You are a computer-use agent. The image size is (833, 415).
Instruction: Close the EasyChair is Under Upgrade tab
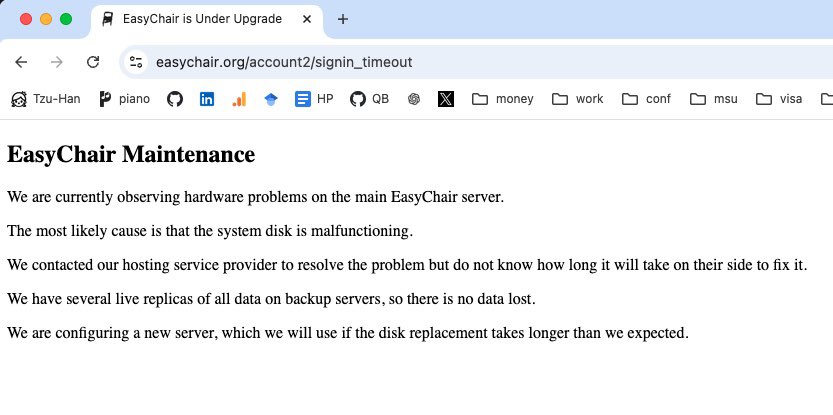[x=307, y=19]
